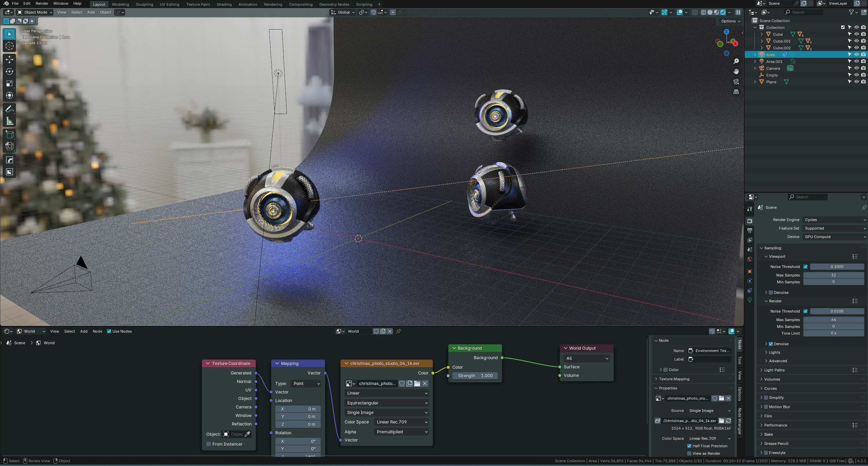The image size is (868, 466).
Task: Click the Options button in the viewport
Action: [731, 21]
